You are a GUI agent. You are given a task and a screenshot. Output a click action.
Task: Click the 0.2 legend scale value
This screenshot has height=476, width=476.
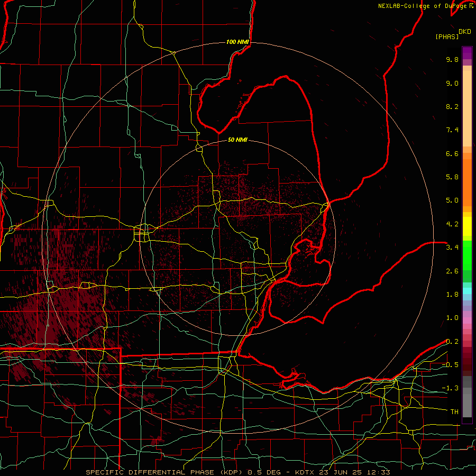click(x=452, y=342)
